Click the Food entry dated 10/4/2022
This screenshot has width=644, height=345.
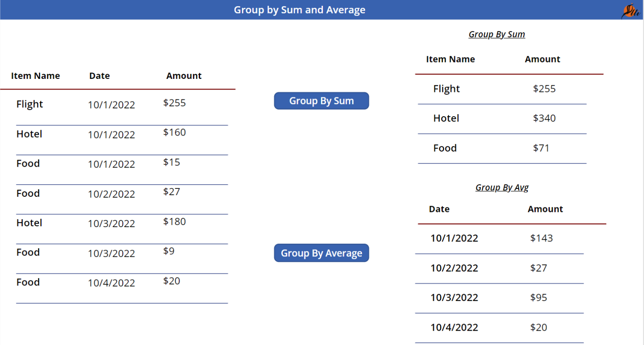[x=28, y=282]
